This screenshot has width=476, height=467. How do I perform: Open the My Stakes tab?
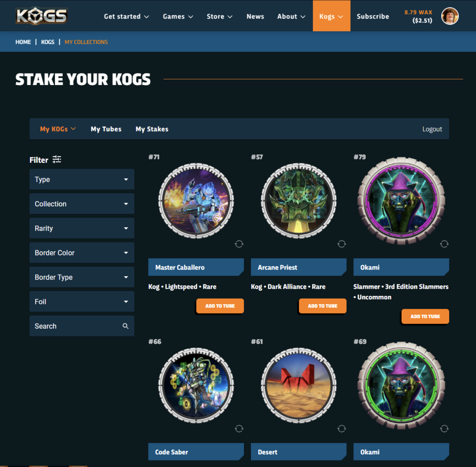tap(152, 129)
